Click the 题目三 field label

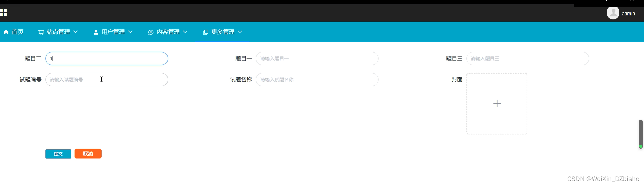(454, 58)
